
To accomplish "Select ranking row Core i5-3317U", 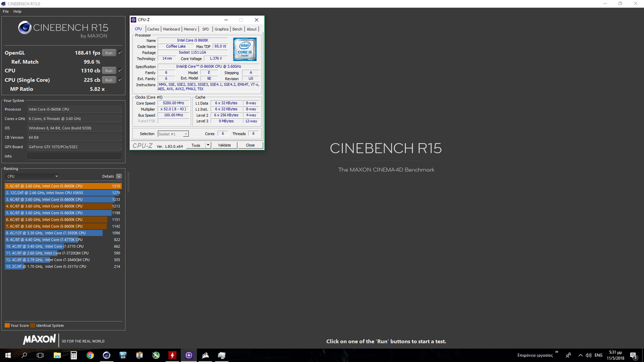I will pyautogui.click(x=63, y=266).
